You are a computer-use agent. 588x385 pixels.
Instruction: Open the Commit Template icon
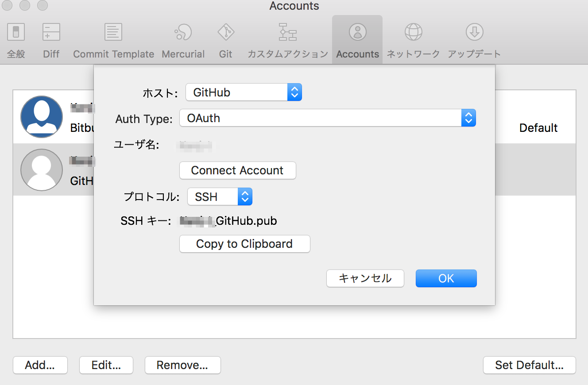click(x=113, y=32)
